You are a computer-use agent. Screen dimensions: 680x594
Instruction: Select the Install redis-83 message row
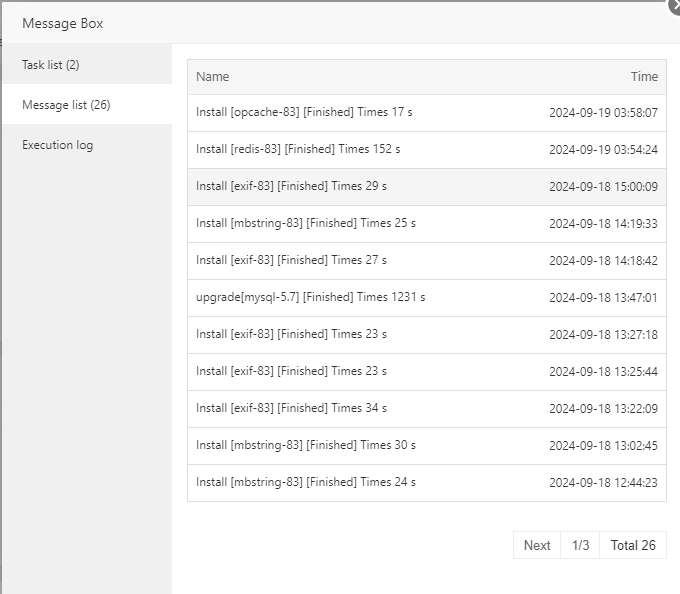click(298, 150)
